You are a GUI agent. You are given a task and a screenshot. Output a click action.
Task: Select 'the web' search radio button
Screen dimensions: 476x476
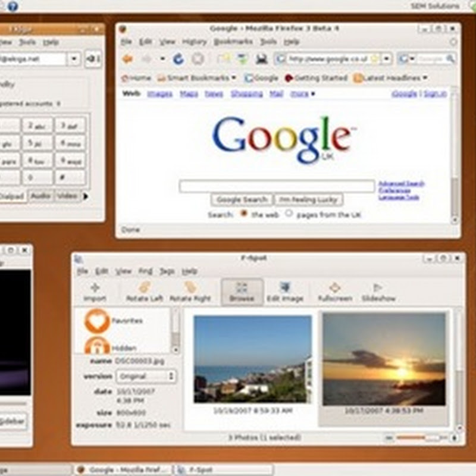click(x=244, y=214)
